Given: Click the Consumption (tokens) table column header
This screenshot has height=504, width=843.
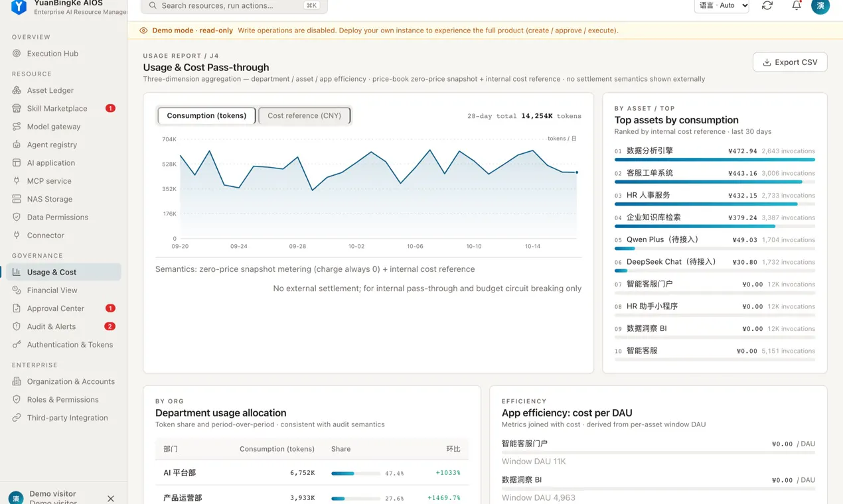Looking at the screenshot, I should (277, 449).
